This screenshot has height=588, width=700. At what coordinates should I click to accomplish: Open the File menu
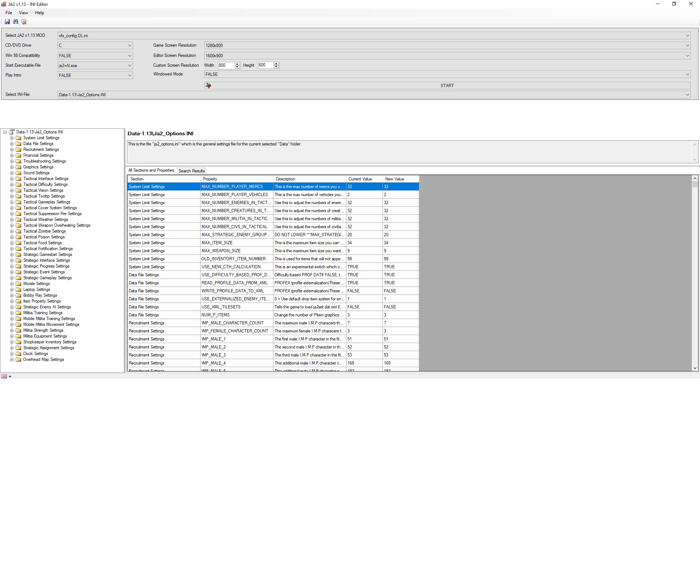9,13
